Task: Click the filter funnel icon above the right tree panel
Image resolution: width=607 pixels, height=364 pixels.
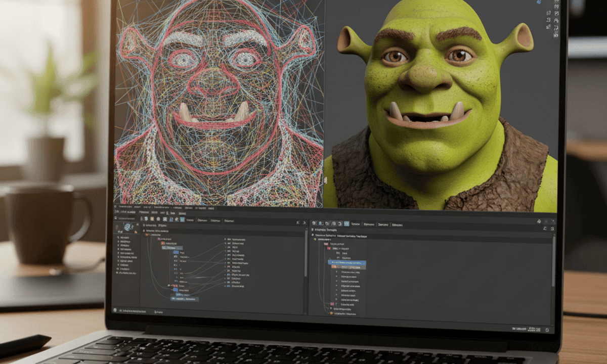Action: 538,221
